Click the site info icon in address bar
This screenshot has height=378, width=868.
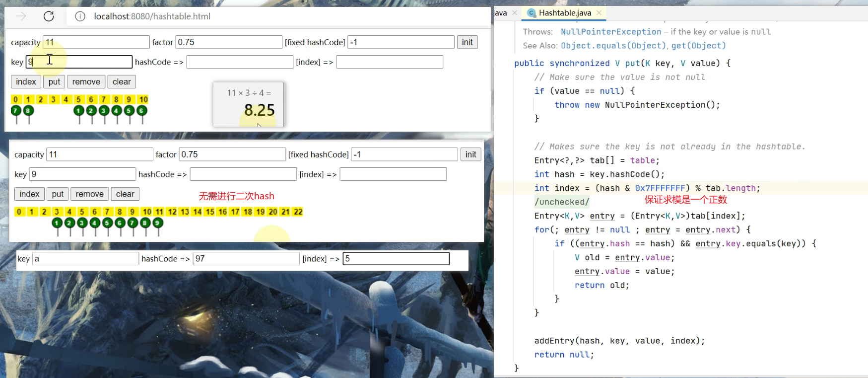80,16
